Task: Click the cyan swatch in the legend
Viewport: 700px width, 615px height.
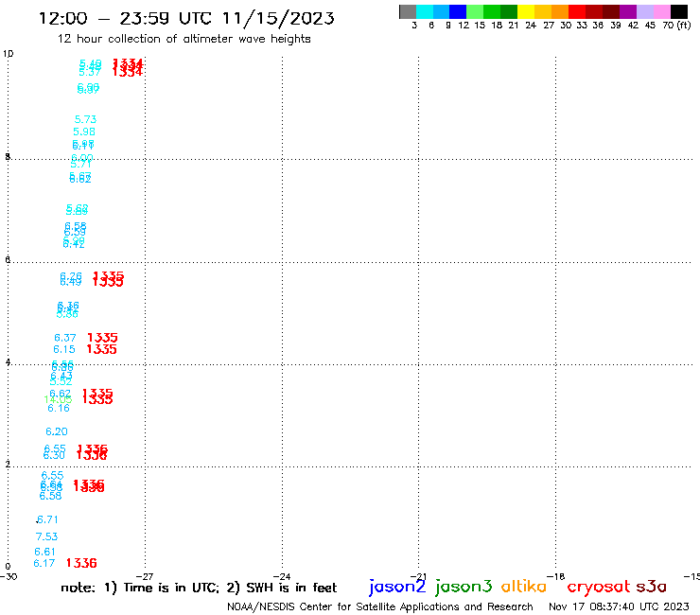Action: pyautogui.click(x=424, y=11)
